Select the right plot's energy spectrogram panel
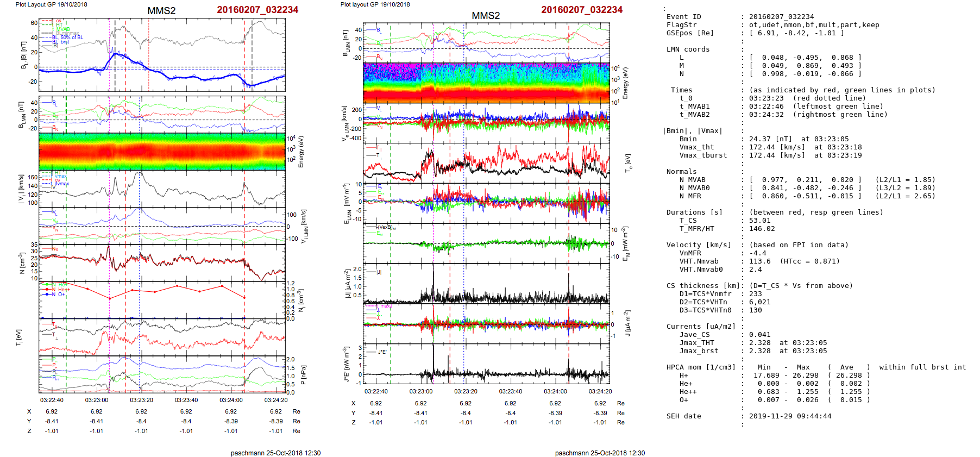 pyautogui.click(x=486, y=83)
